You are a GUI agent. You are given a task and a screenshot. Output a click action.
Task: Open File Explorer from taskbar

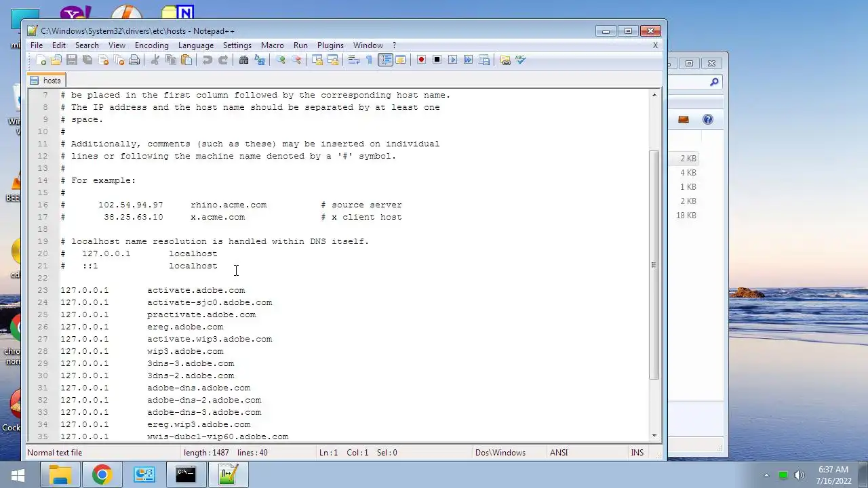(x=60, y=474)
